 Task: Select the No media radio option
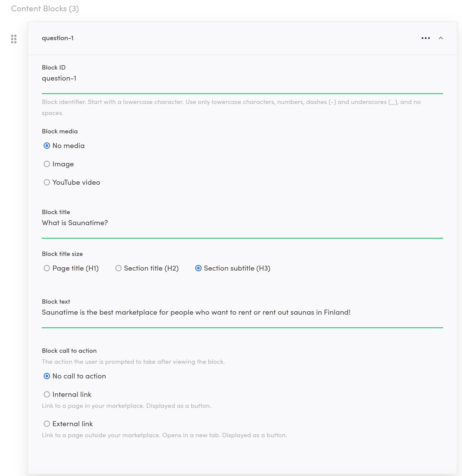[x=47, y=146]
